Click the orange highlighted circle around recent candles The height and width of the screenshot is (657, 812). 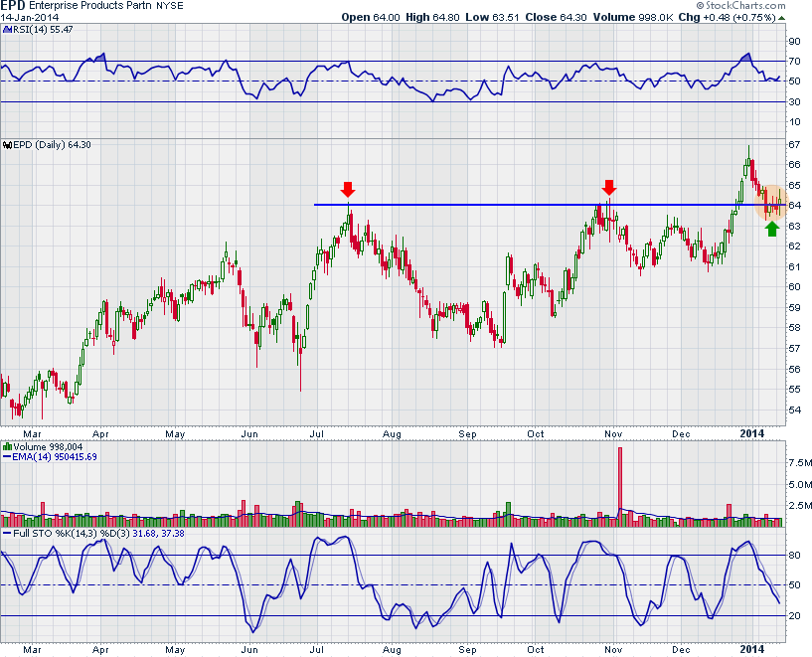771,203
